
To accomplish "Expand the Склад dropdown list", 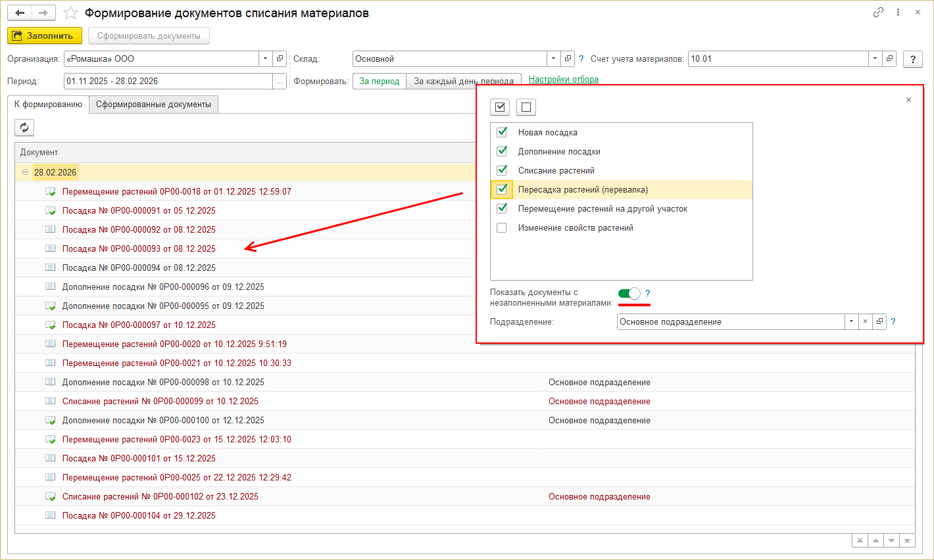I will point(553,58).
